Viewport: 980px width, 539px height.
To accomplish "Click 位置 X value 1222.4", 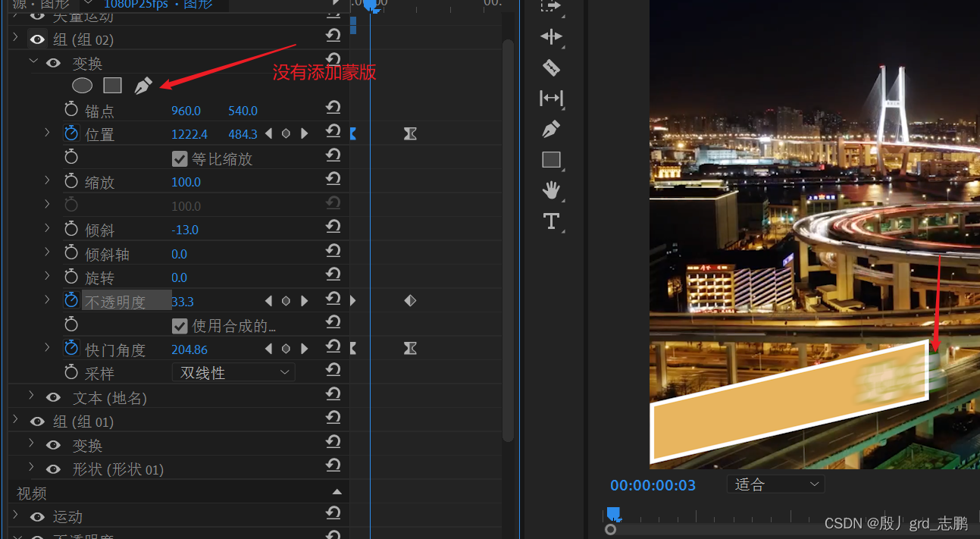I will (189, 134).
